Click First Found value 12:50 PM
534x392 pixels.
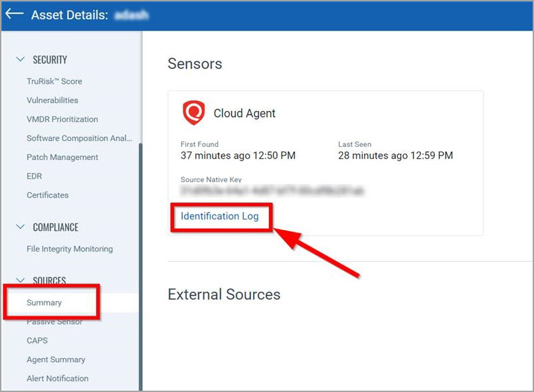click(x=238, y=155)
